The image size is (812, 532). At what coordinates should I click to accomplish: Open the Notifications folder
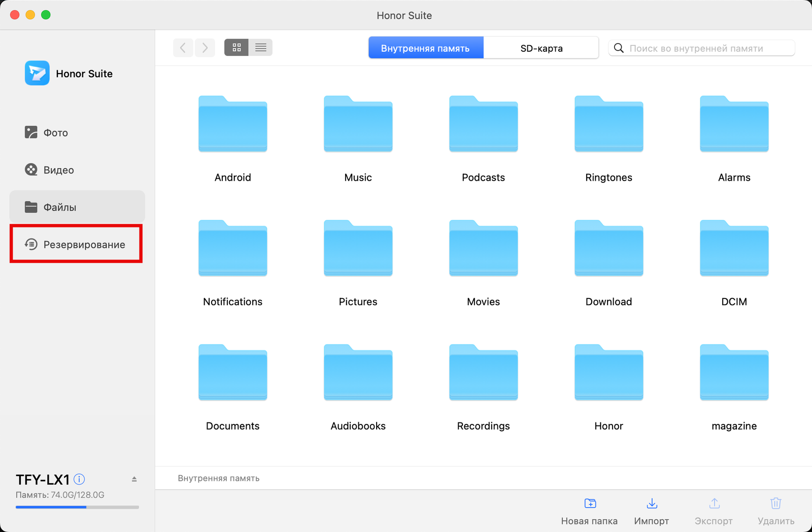(x=232, y=248)
